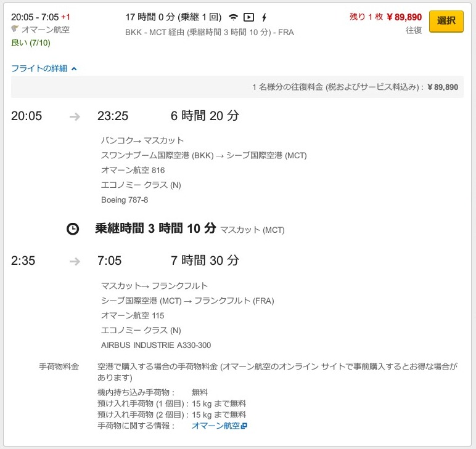
Task: Click the 1 名様分の往復料金 total bar
Action: (x=237, y=87)
